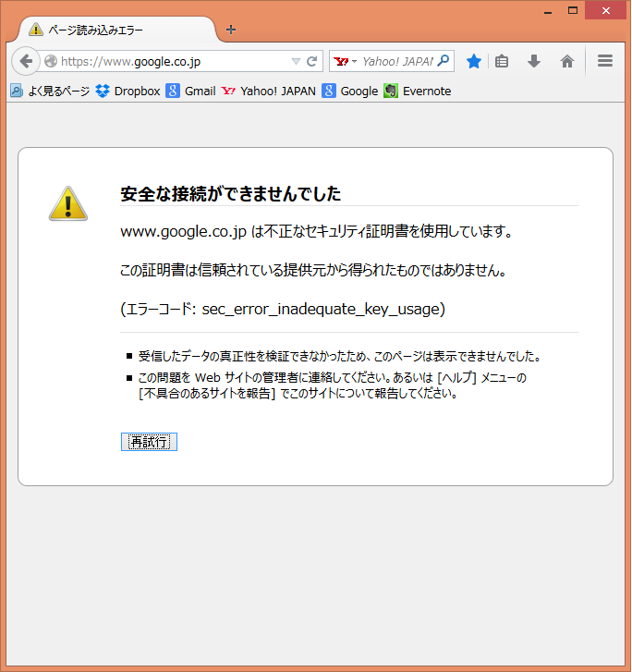Open a new tab with plus button
The width and height of the screenshot is (632, 672).
click(231, 30)
